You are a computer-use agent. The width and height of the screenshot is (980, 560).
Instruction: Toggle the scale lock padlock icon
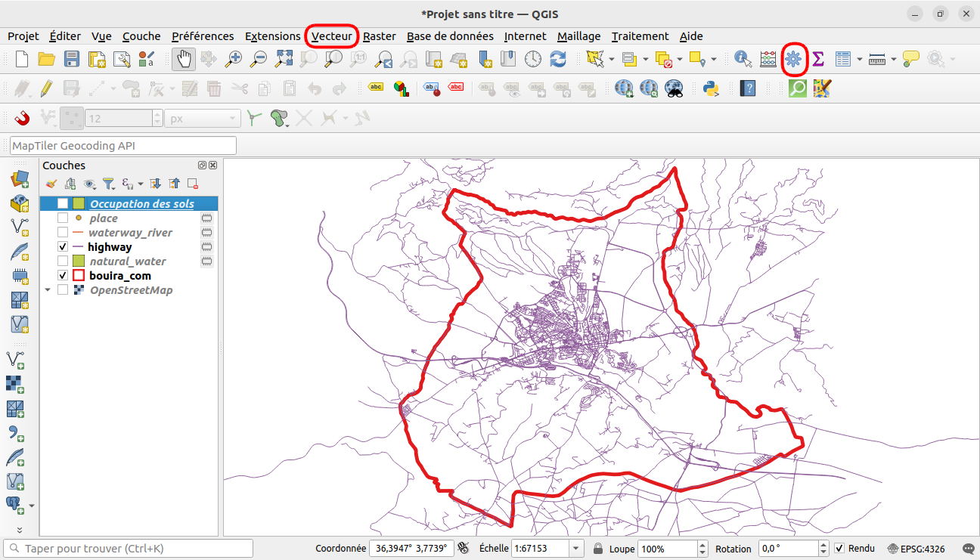[598, 549]
